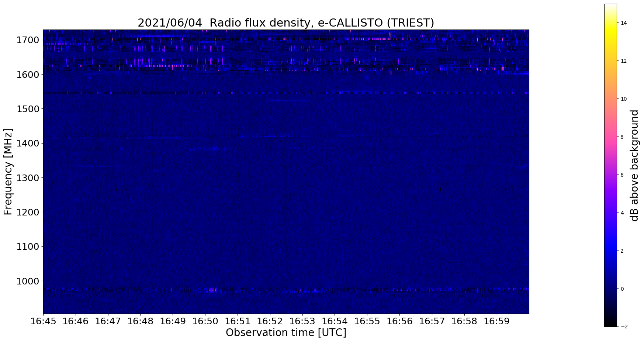Click the "dB above background" colorbar label

[634, 165]
